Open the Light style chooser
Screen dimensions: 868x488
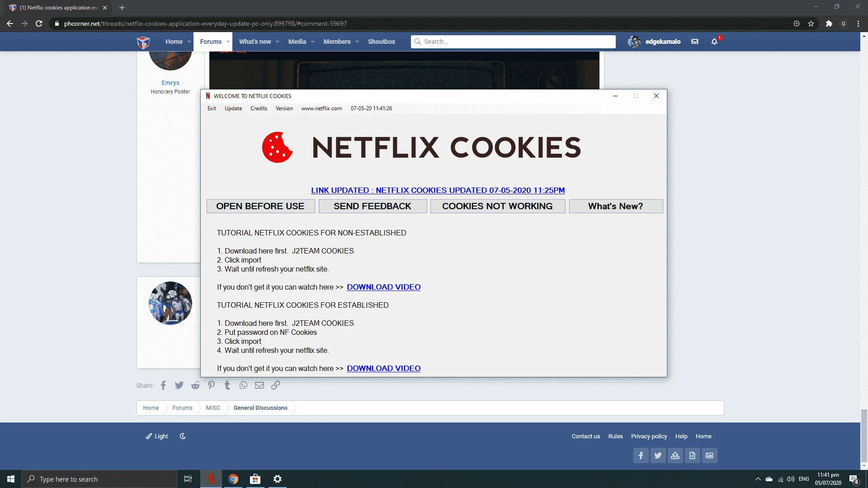point(157,436)
